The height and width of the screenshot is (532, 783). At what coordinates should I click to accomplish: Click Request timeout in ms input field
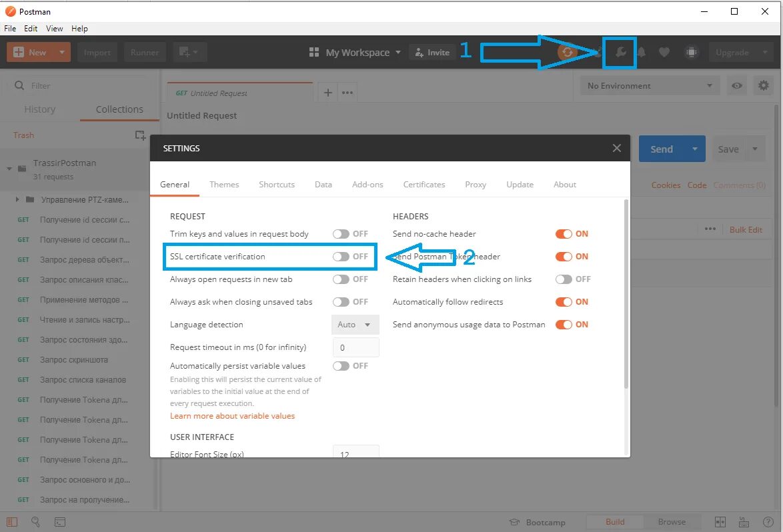[355, 347]
